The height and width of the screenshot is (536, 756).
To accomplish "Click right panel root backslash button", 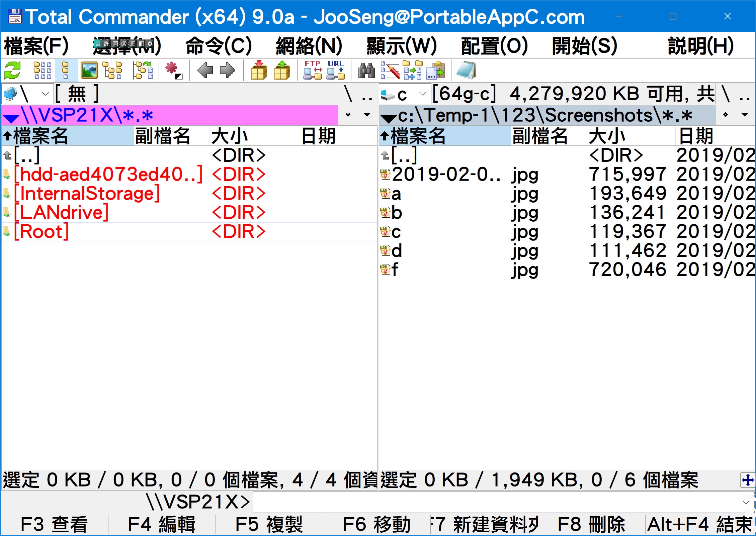I will click(726, 94).
